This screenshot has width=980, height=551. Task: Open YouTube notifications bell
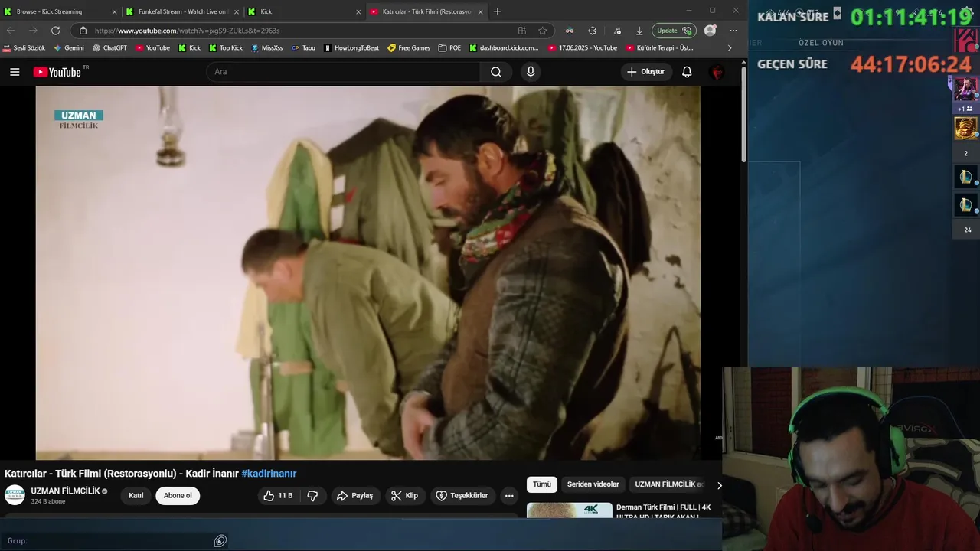pyautogui.click(x=687, y=72)
